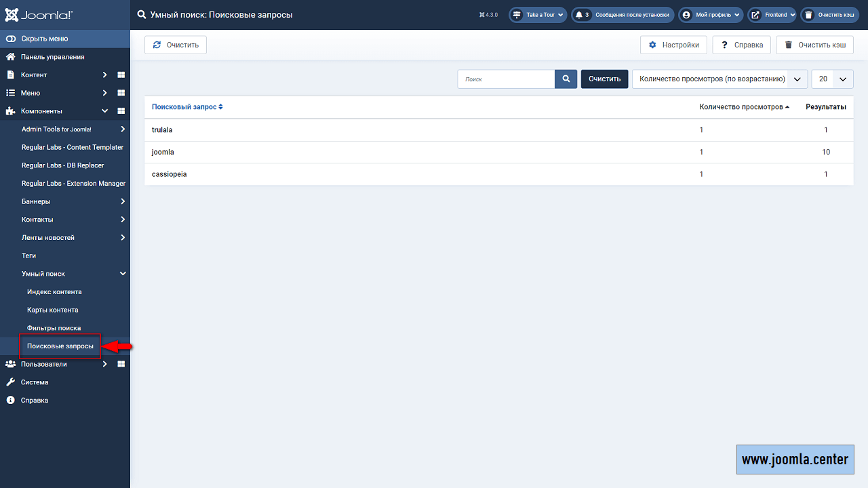Toggle the sidebar with Скрыть меню
The height and width of the screenshot is (488, 868).
[x=44, y=39]
